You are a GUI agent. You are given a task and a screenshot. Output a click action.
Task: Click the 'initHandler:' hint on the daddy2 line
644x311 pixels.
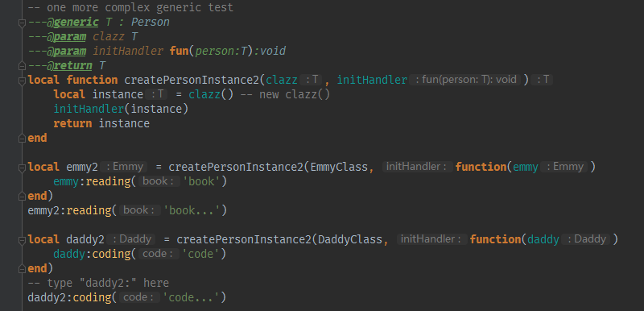tap(432, 239)
